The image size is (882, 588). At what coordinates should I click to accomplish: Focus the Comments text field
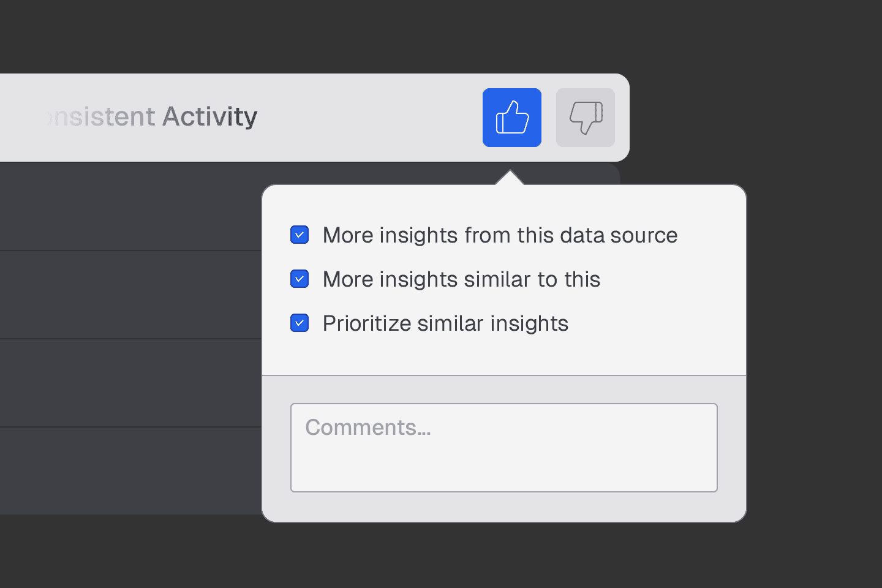503,447
